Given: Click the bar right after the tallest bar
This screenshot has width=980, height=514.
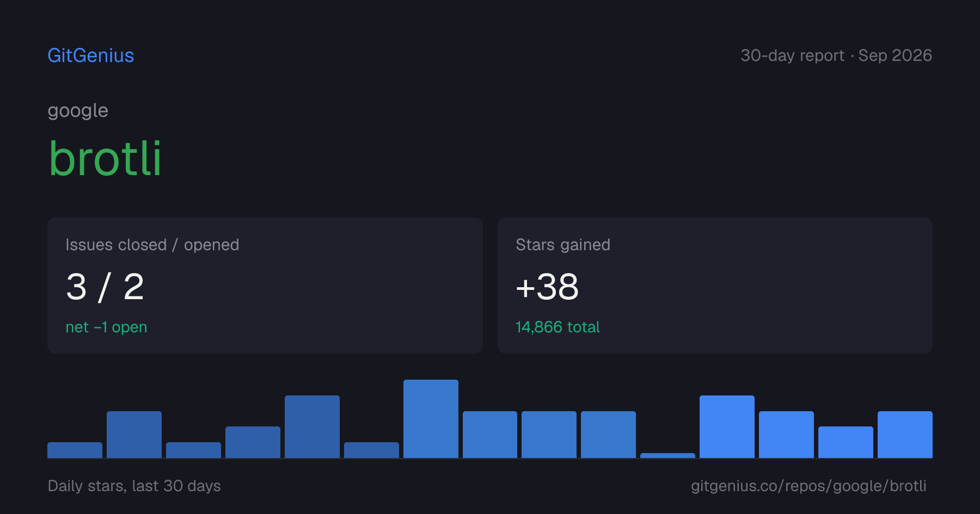Looking at the screenshot, I should tap(490, 435).
